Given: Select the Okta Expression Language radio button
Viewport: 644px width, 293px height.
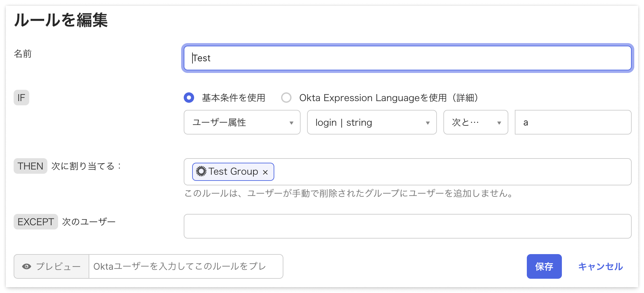Looking at the screenshot, I should click(286, 98).
